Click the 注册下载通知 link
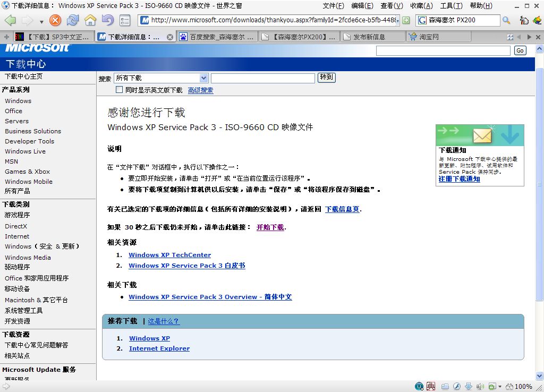This screenshot has width=544, height=392. click(460, 179)
